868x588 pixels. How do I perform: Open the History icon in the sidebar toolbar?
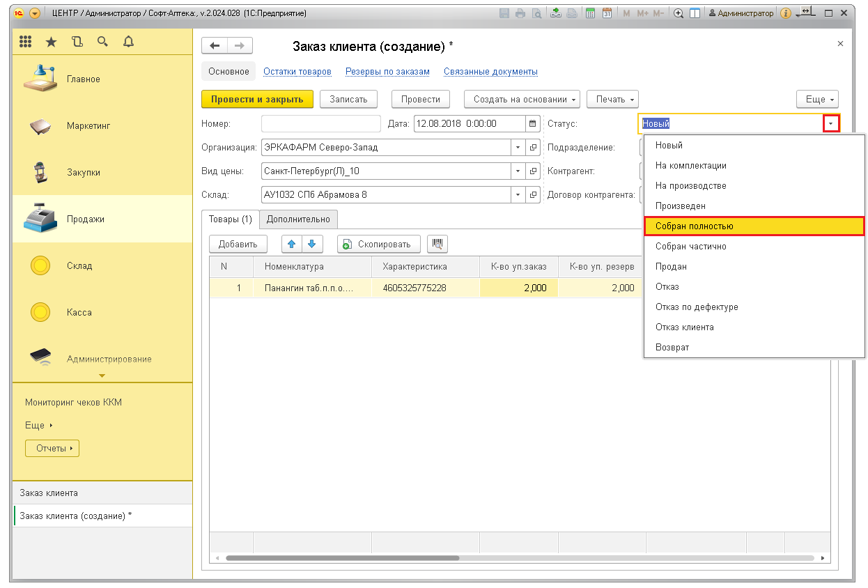click(x=77, y=42)
